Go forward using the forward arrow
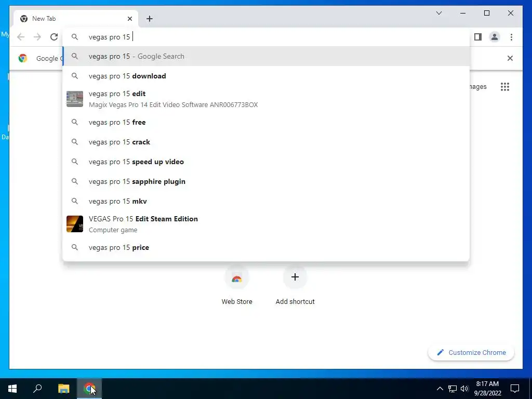This screenshot has width=532, height=399. [x=37, y=37]
